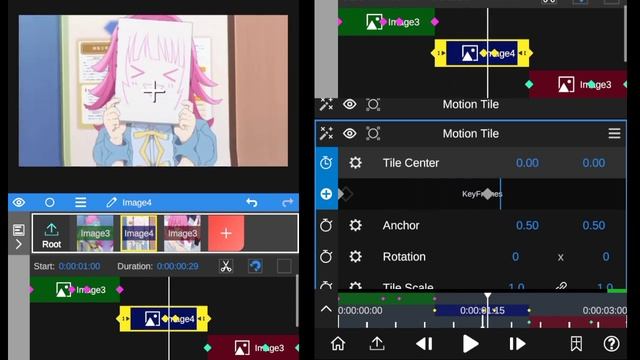Click effects wand on expanded Motion Tile header
Viewport: 640px width, 360px height.
[326, 133]
